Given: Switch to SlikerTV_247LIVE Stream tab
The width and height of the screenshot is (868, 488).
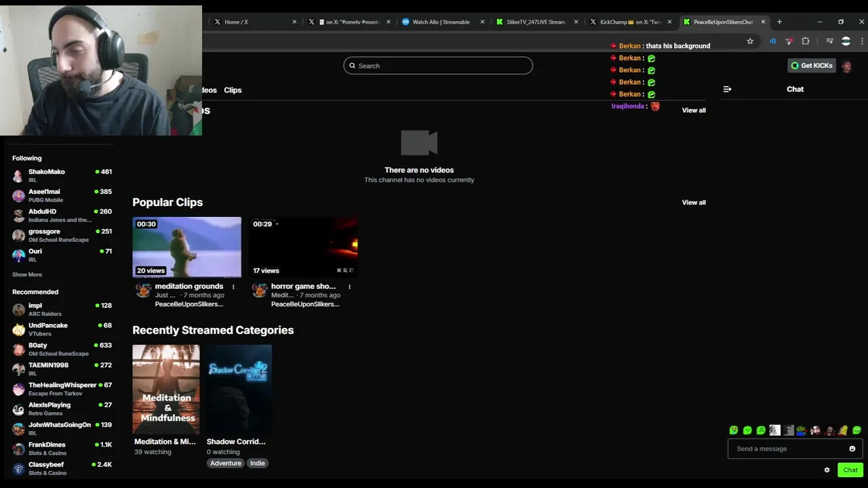Looking at the screenshot, I should coord(536,22).
